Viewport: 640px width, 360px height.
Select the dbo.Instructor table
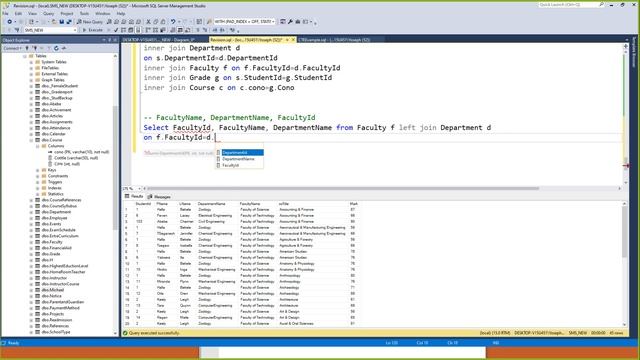point(54,278)
